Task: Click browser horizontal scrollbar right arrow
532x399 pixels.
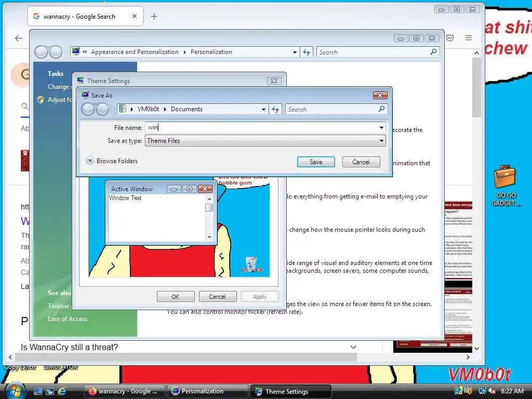Action: (468, 357)
